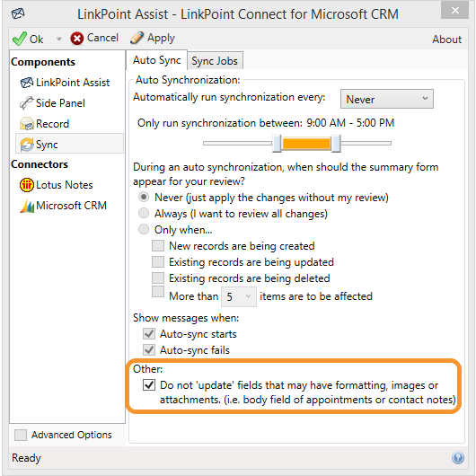Open the Record component
Viewport: 476px width, 476px height.
pyautogui.click(x=45, y=124)
